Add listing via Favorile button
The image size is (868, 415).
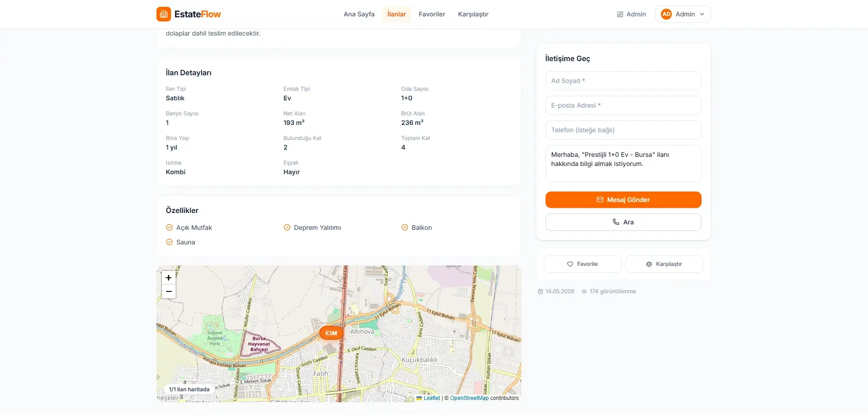click(x=582, y=264)
